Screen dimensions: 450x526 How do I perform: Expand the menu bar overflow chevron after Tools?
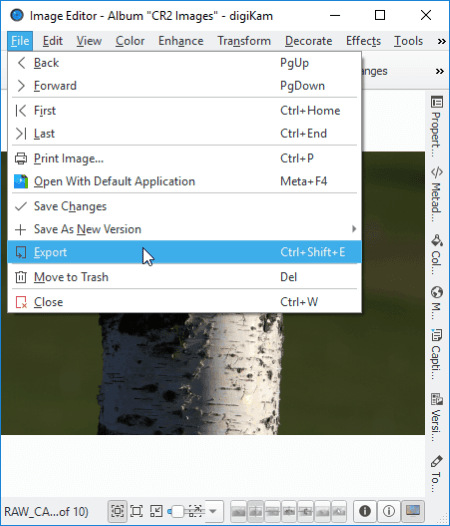441,41
